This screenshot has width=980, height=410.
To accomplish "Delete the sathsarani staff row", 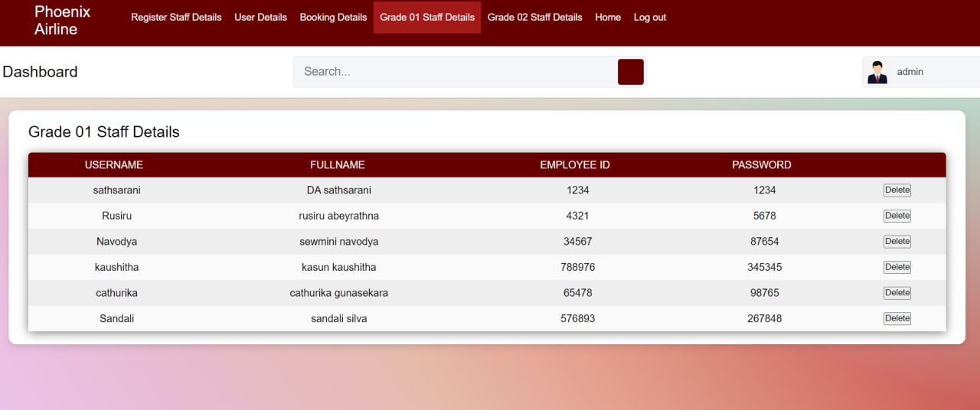I will [x=897, y=190].
